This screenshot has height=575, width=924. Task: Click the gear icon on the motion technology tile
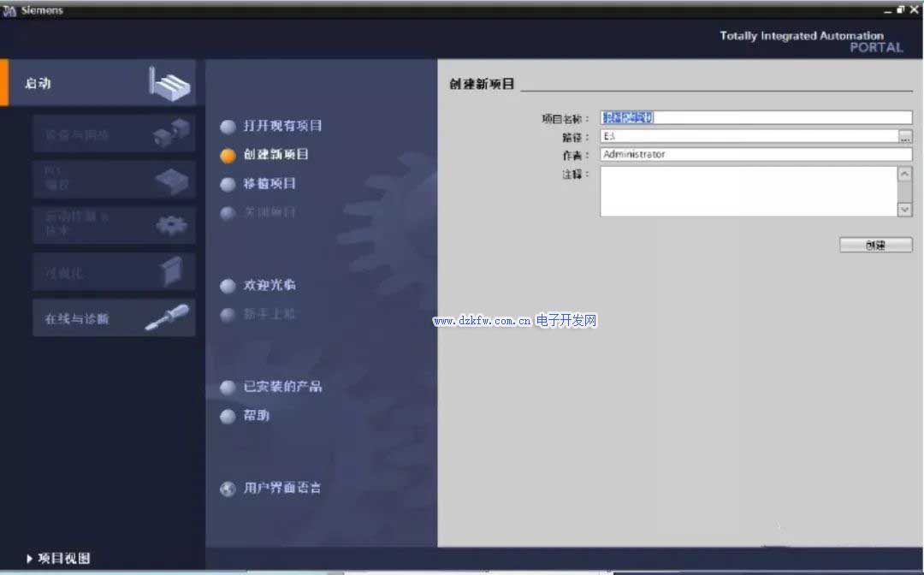tap(171, 225)
